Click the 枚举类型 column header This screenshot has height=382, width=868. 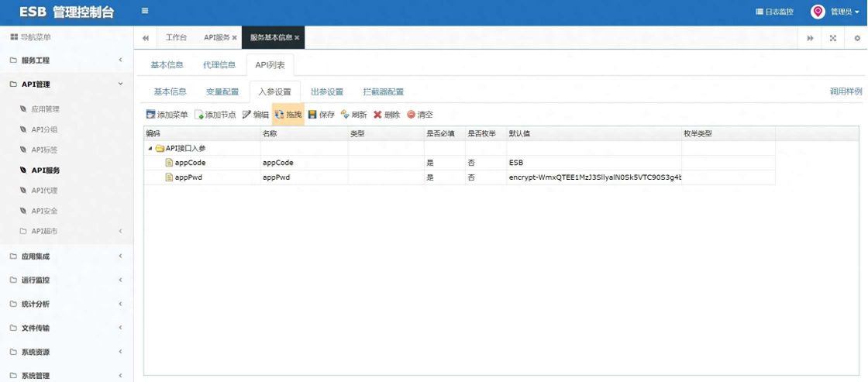[728, 133]
